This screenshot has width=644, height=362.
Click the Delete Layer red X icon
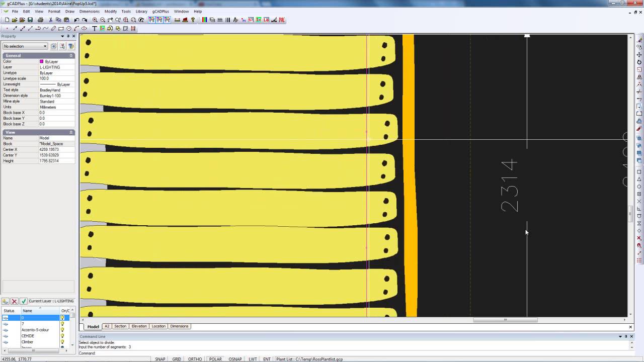[14, 301]
